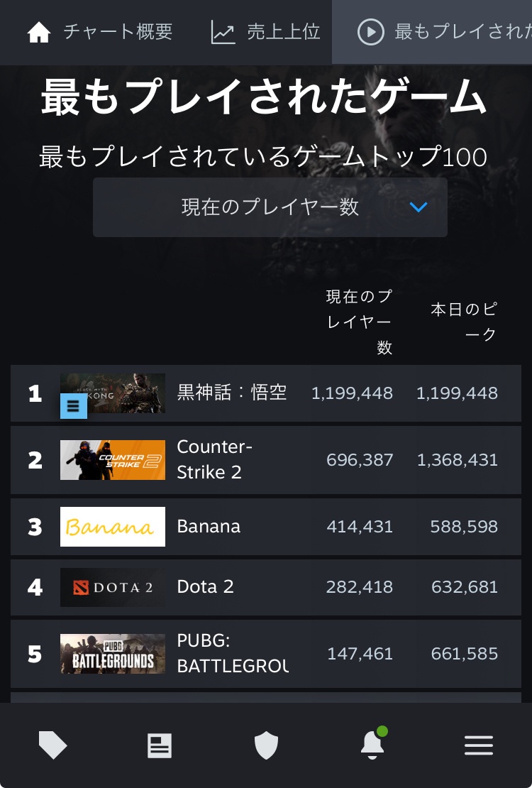The width and height of the screenshot is (532, 788).
Task: Tap the play circle icon in top tabs
Action: pos(370,32)
